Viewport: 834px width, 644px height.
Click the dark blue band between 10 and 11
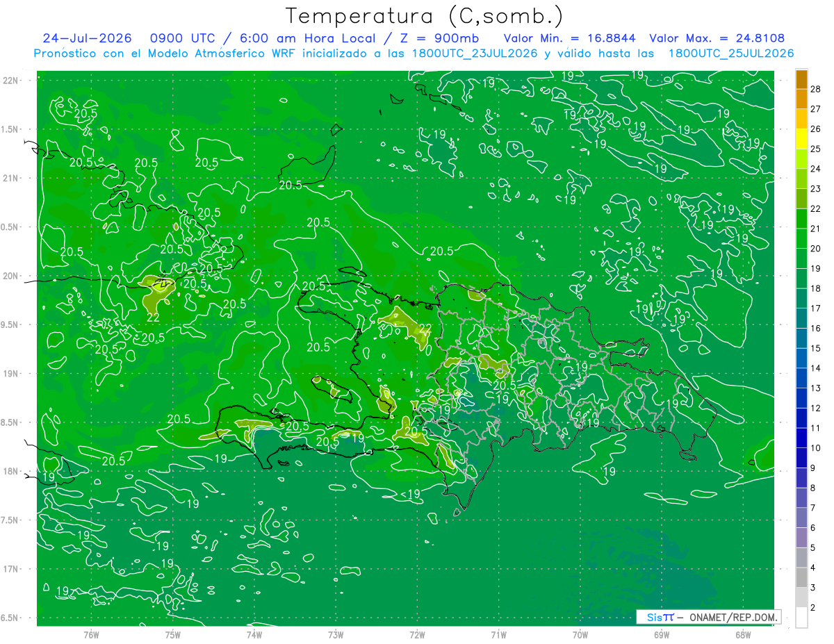coord(801,438)
